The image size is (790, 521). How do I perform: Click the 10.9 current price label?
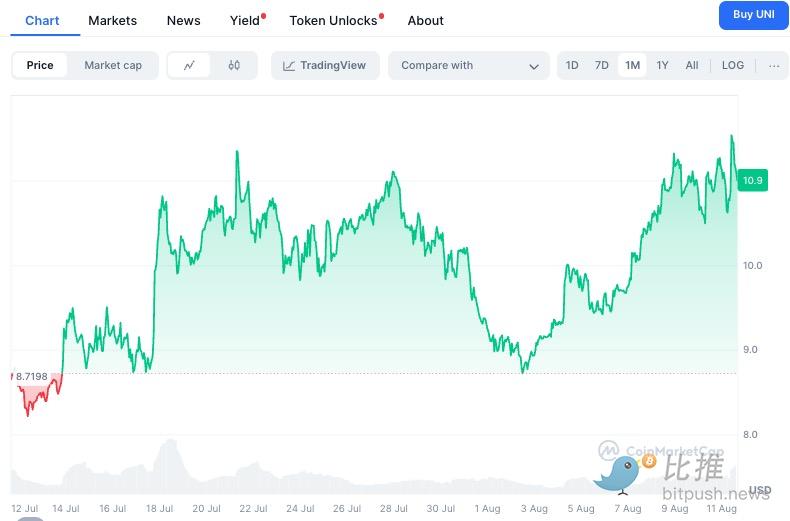click(753, 181)
